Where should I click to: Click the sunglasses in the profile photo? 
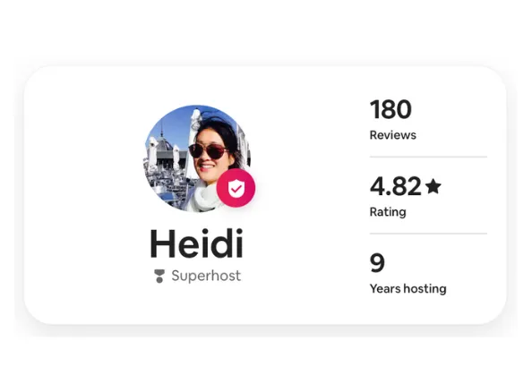208,150
